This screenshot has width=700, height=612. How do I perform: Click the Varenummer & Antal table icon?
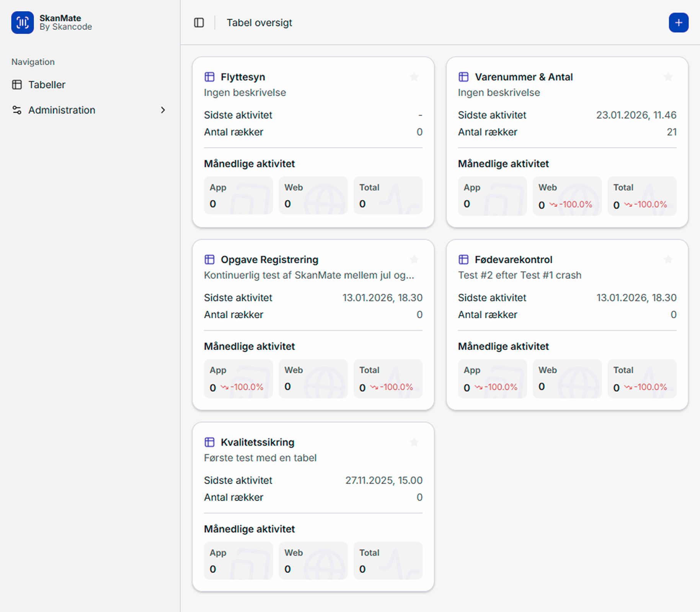coord(463,77)
